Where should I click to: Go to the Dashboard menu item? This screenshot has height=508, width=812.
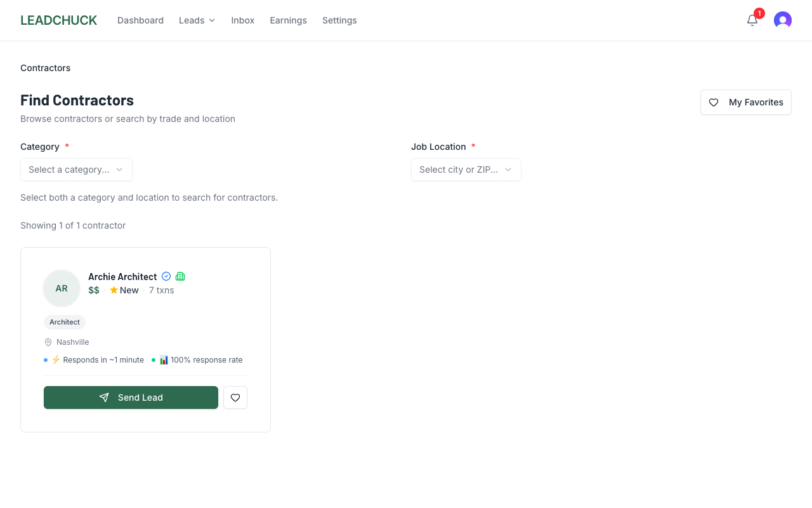(140, 20)
